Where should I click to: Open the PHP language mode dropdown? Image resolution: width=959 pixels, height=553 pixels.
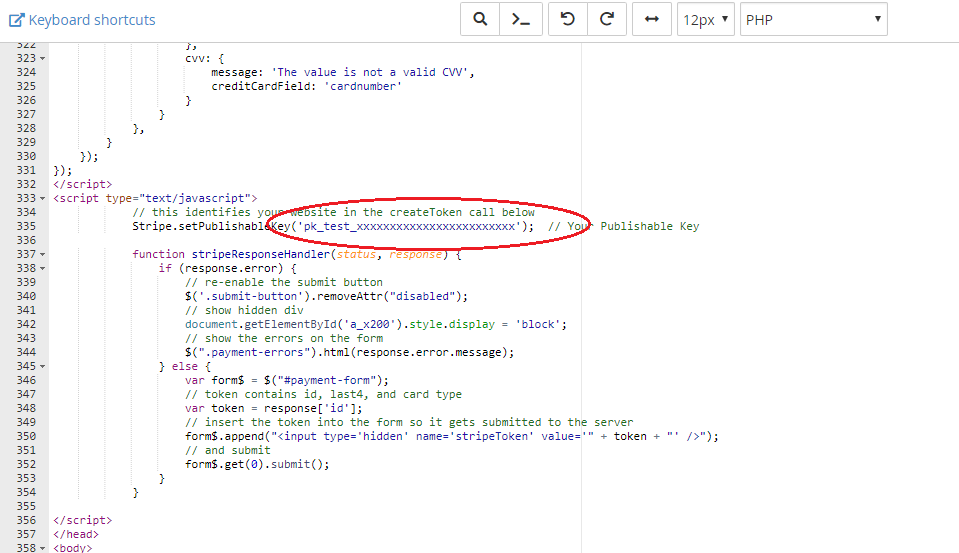pyautogui.click(x=813, y=20)
